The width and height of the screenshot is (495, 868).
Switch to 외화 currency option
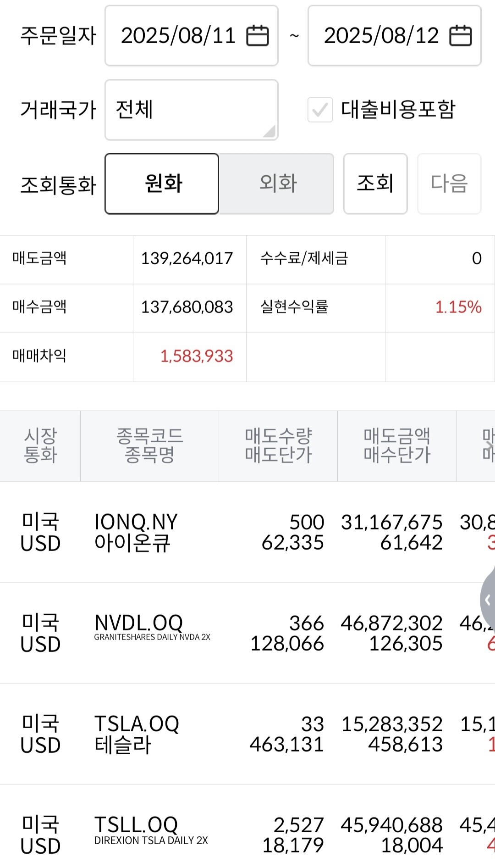click(276, 184)
